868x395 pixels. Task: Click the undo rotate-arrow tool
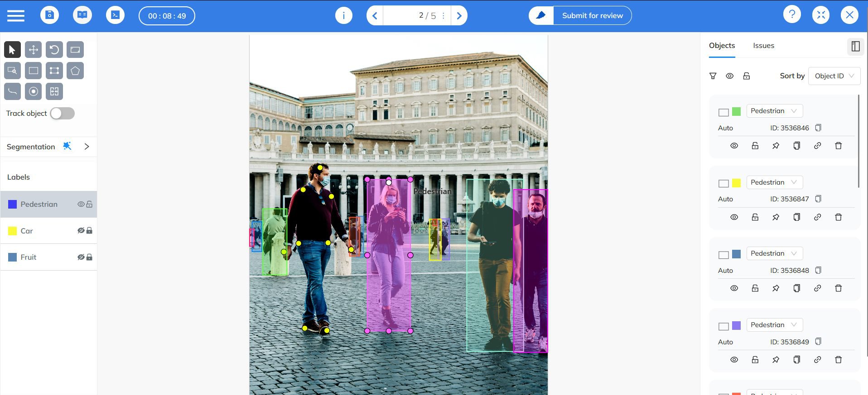pos(54,50)
